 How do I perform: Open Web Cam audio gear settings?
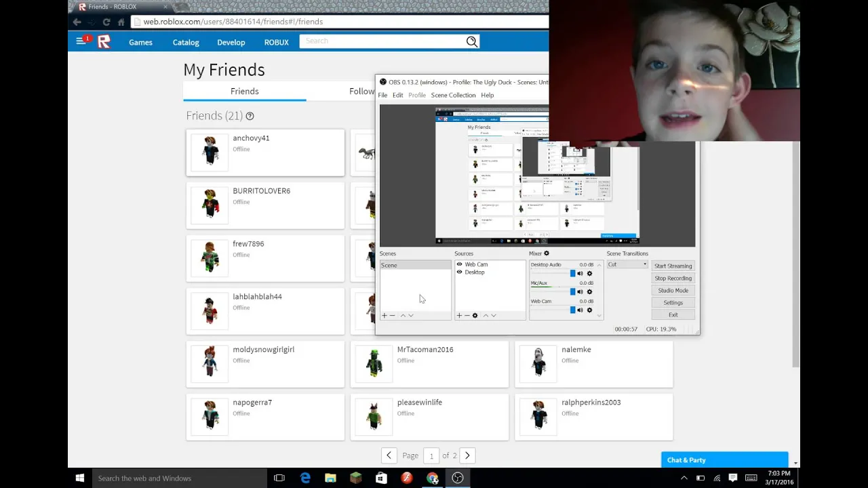589,310
